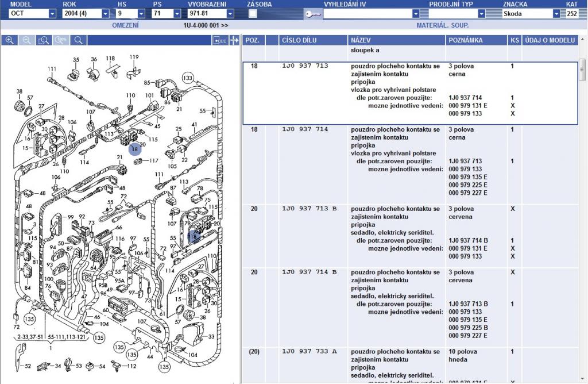
Task: Click callout number 101 in the diagram
Action: click(149, 95)
